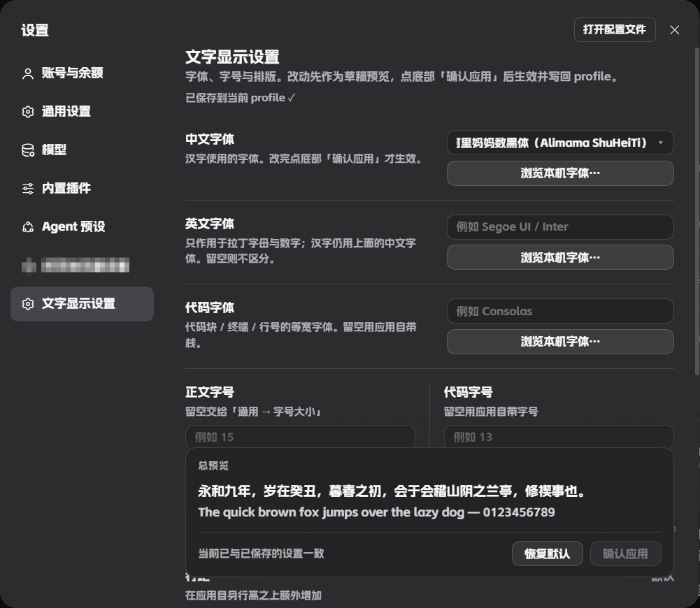Click the preview line 永和九年，岁在癸丑
This screenshot has height=608, width=700.
click(392, 491)
